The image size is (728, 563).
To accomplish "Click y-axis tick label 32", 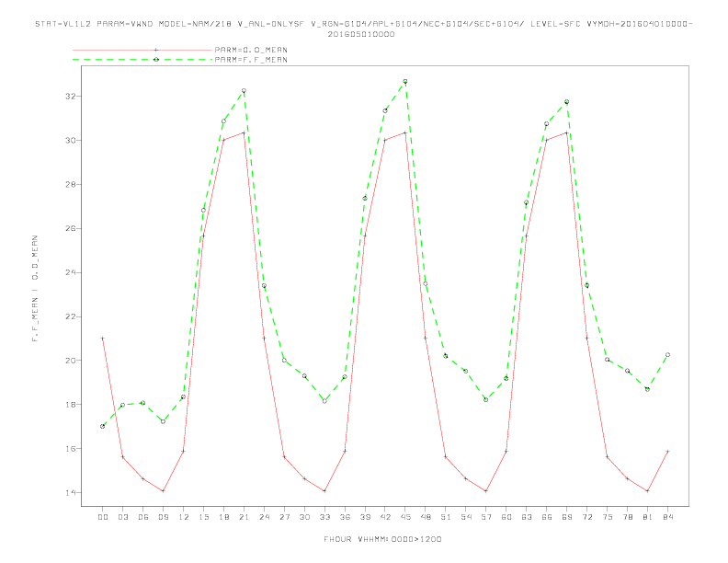I will tap(71, 97).
